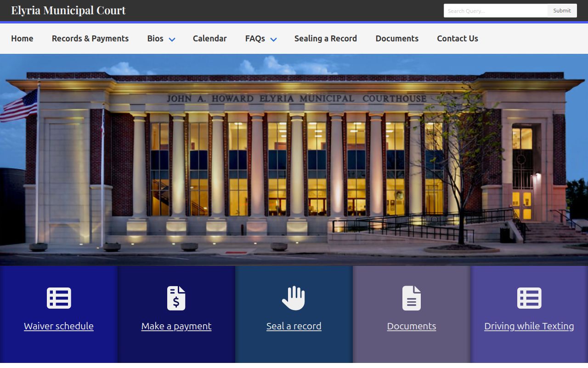Click the Submit search button
The width and height of the screenshot is (588, 368).
[x=562, y=11]
